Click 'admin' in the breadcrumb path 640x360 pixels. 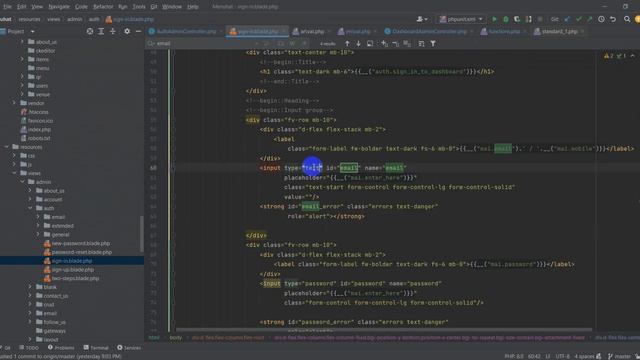coord(75,19)
